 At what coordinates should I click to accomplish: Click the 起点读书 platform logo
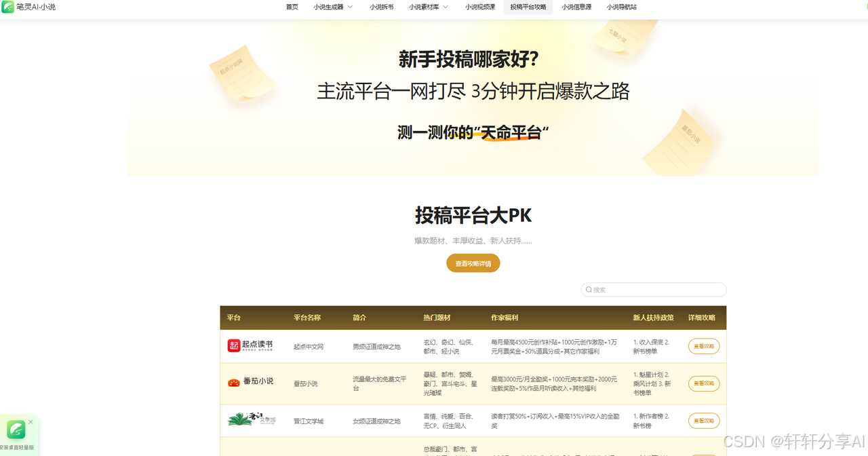(x=250, y=346)
